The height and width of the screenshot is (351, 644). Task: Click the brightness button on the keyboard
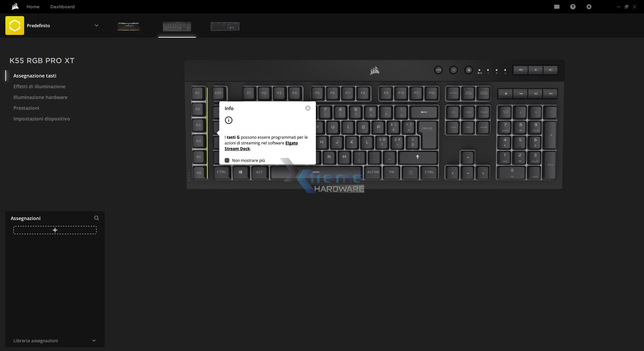pyautogui.click(x=453, y=70)
